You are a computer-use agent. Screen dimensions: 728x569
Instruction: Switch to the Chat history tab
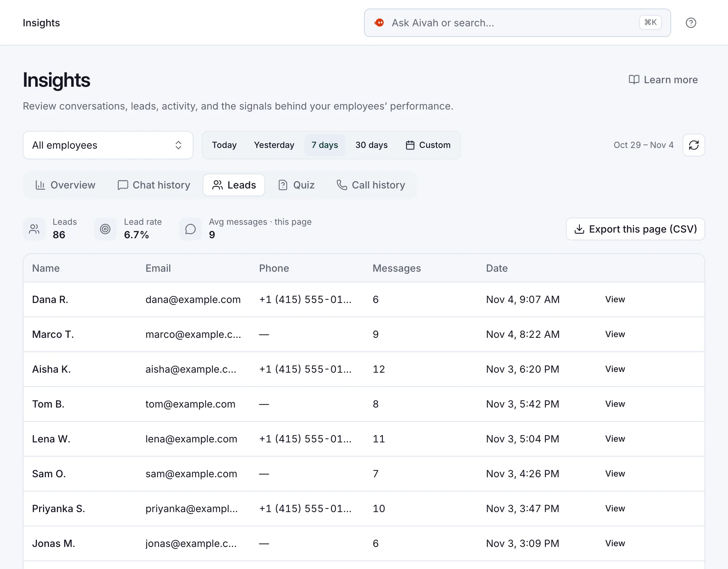click(x=154, y=185)
